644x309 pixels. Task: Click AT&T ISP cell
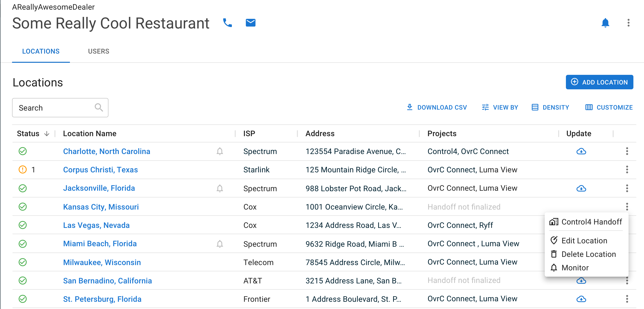click(253, 281)
